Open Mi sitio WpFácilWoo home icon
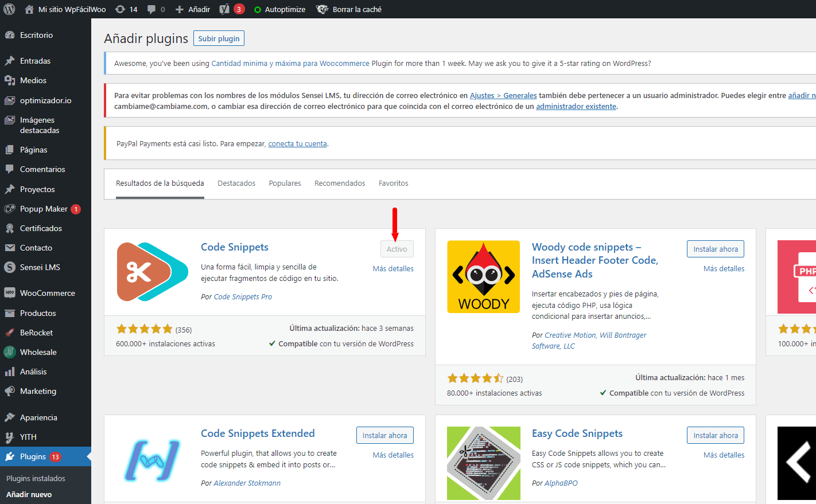Screen dimensions: 816x504 29,9
